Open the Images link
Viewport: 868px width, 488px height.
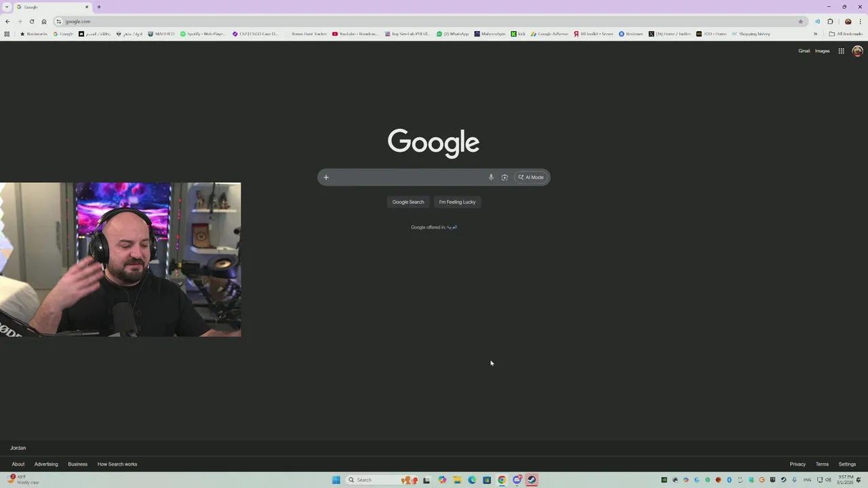822,51
